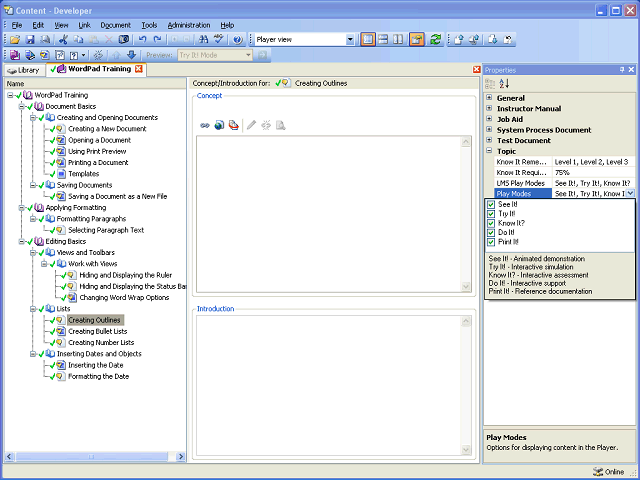Image resolution: width=640 pixels, height=480 pixels.
Task: Select the Templates tree item
Action: pos(84,173)
